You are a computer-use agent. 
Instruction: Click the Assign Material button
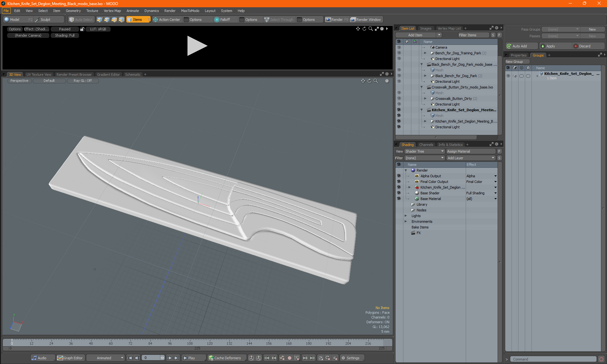[470, 151]
